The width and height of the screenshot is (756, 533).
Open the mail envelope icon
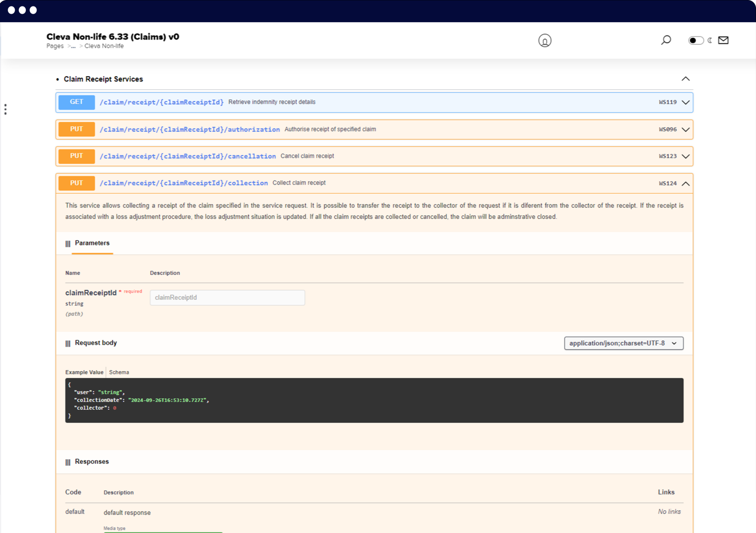point(723,40)
